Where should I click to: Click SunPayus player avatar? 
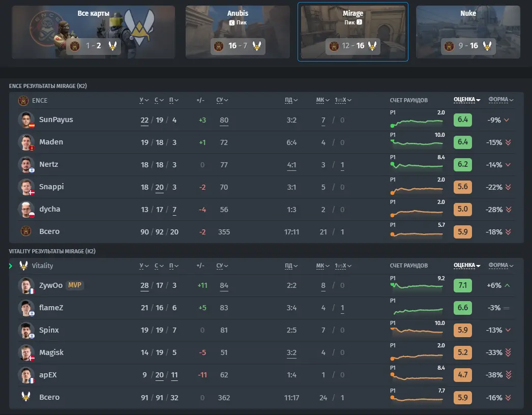[x=26, y=120]
